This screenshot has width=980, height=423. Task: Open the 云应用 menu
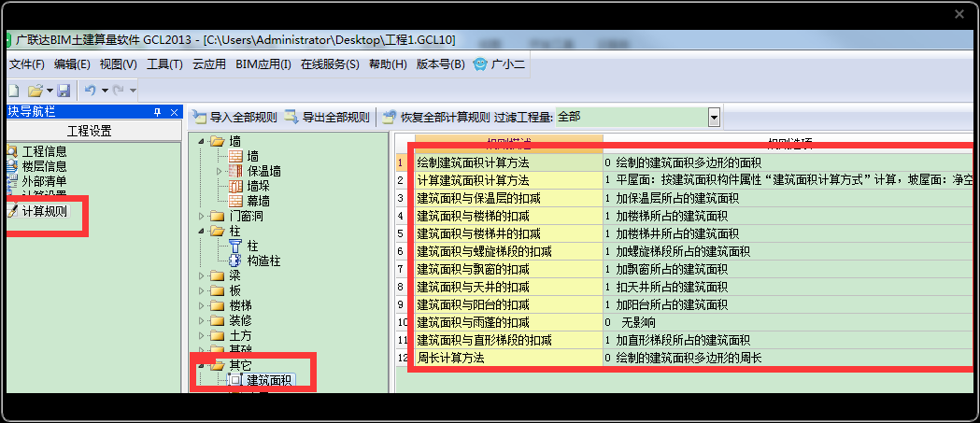[x=208, y=63]
